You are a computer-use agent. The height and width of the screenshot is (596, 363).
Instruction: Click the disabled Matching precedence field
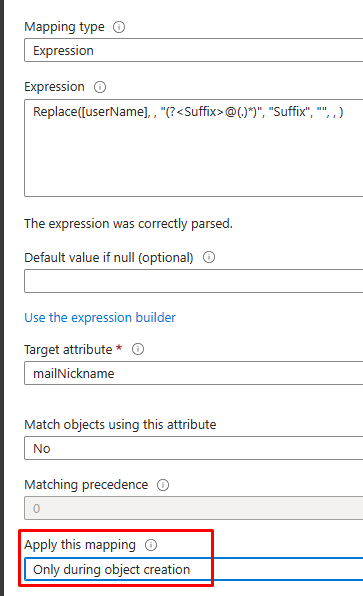click(193, 508)
